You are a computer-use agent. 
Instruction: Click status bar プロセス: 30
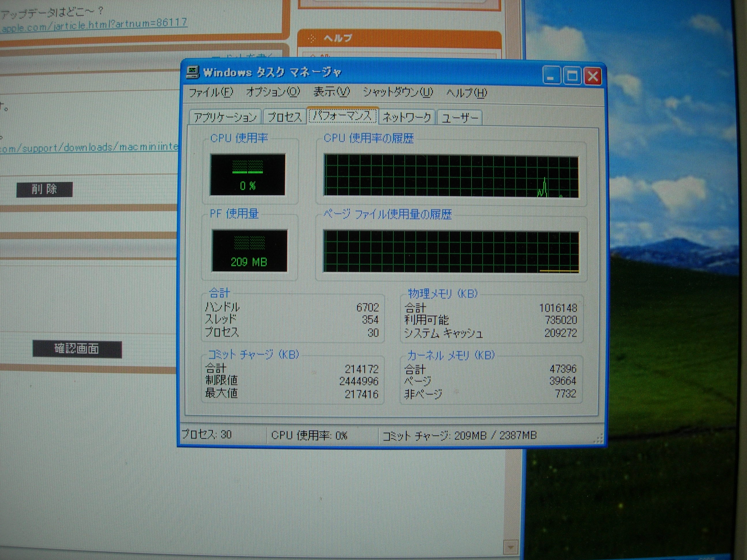click(207, 434)
